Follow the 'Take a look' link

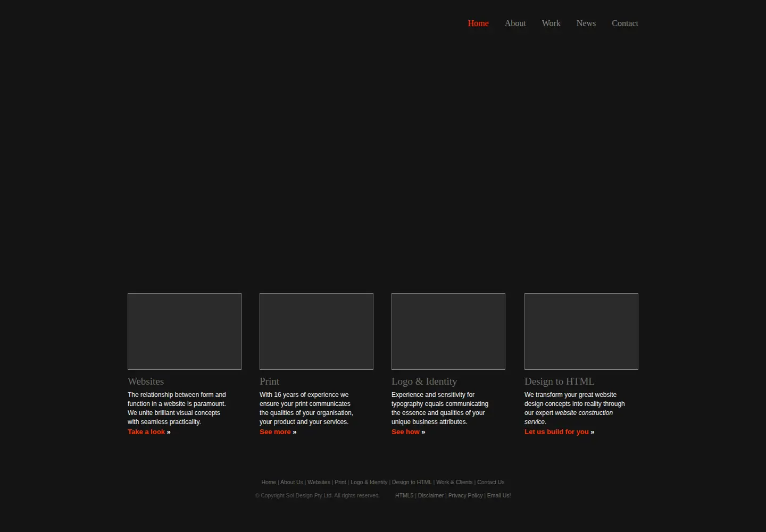point(146,432)
